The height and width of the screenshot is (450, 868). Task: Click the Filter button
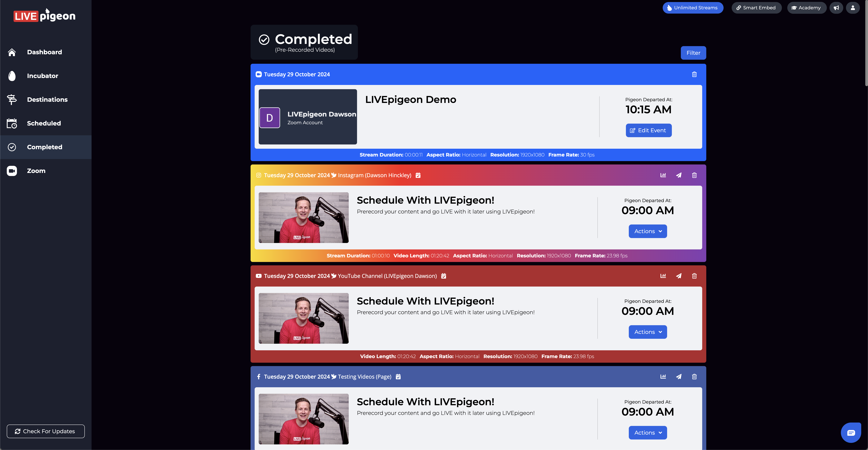(693, 53)
